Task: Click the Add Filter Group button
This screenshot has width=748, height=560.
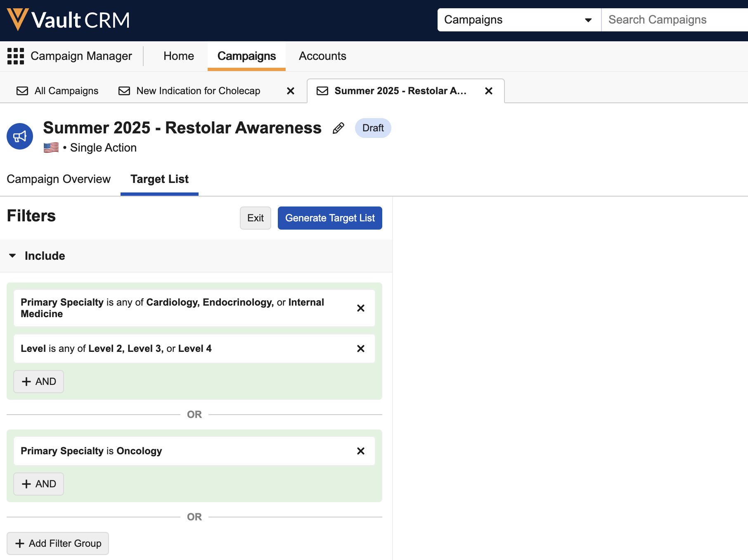Action: [x=58, y=543]
